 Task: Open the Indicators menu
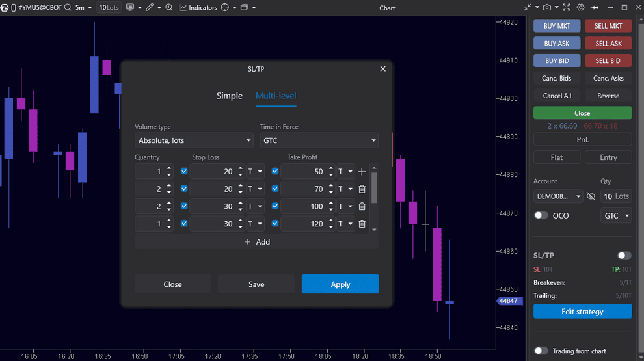[x=198, y=7]
